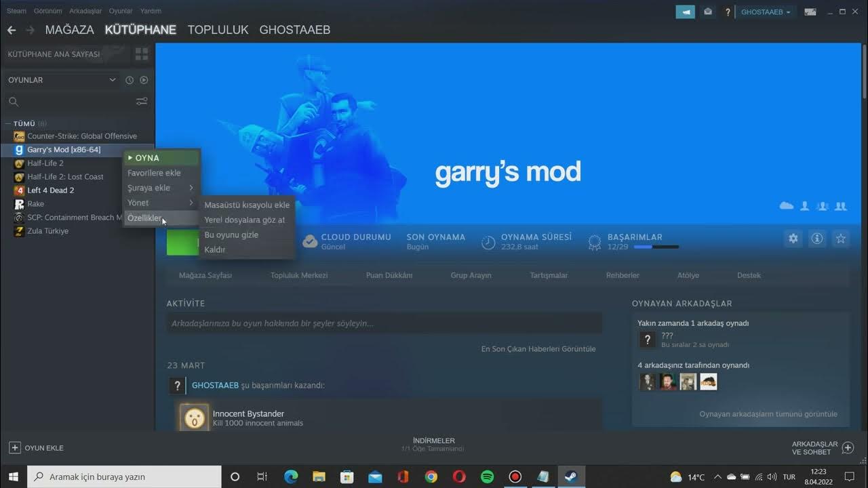Toggle the library grid view icon
Image resolution: width=868 pixels, height=488 pixels.
point(142,54)
